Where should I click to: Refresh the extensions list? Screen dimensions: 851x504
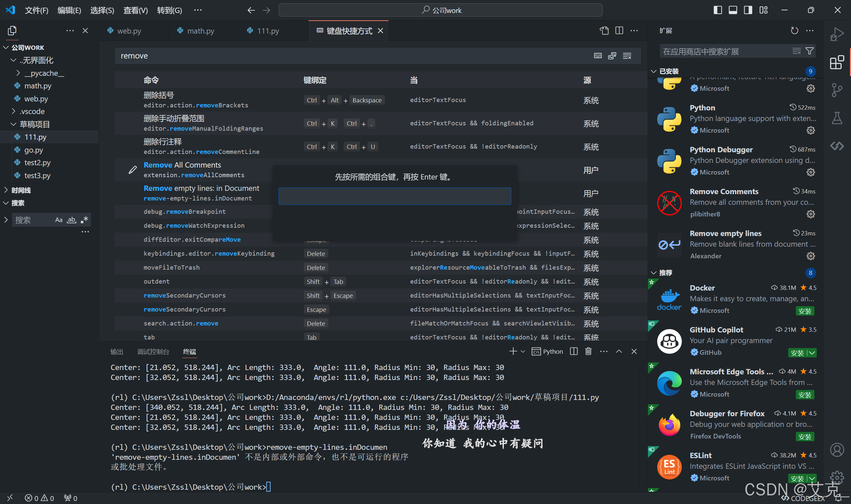[794, 31]
